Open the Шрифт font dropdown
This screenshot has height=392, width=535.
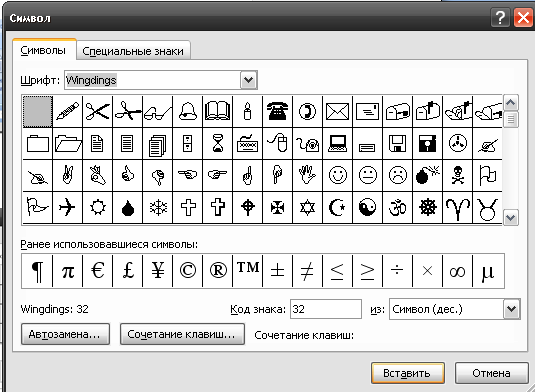[248, 80]
